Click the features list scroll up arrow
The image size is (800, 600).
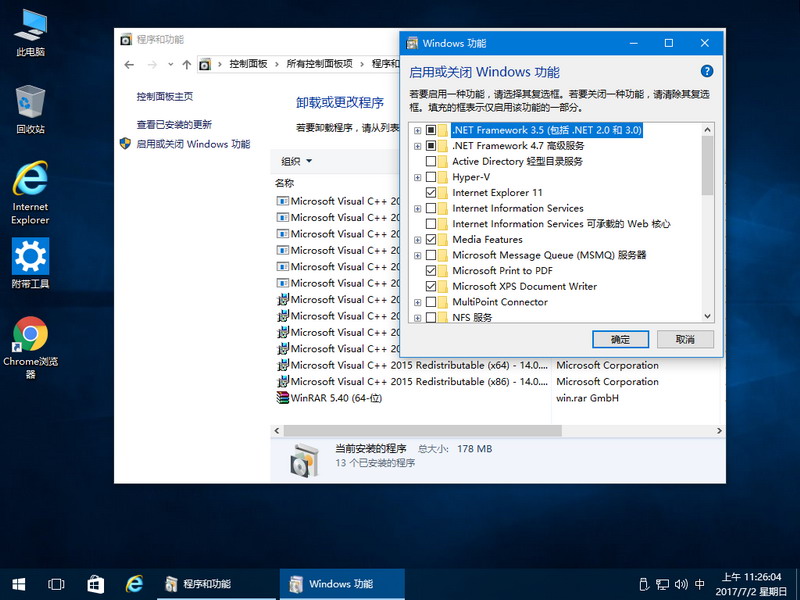tap(707, 130)
